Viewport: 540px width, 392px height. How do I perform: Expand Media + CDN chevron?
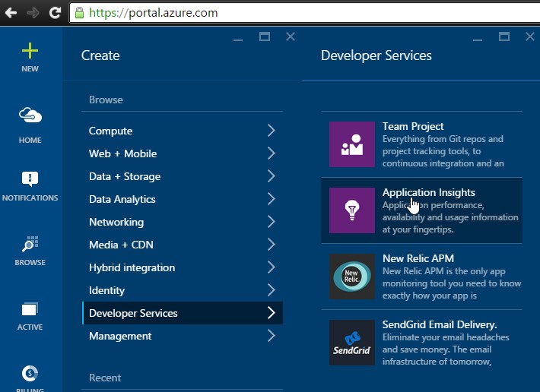click(272, 245)
